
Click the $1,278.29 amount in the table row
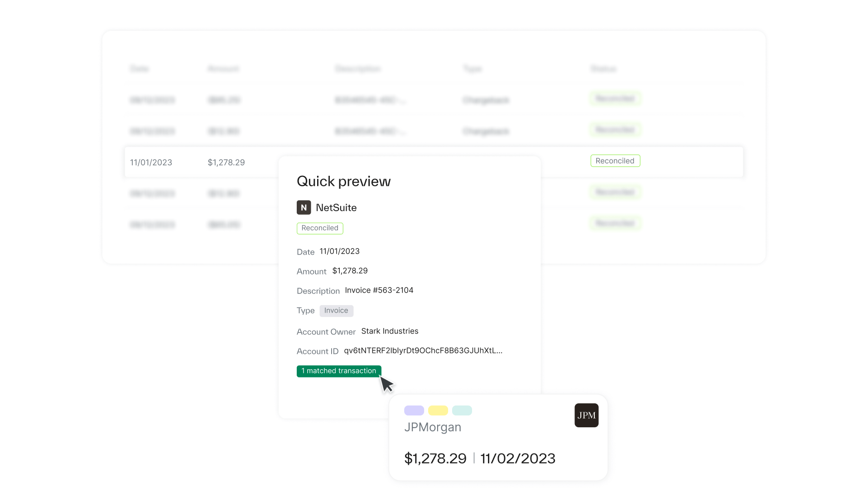[x=226, y=163]
